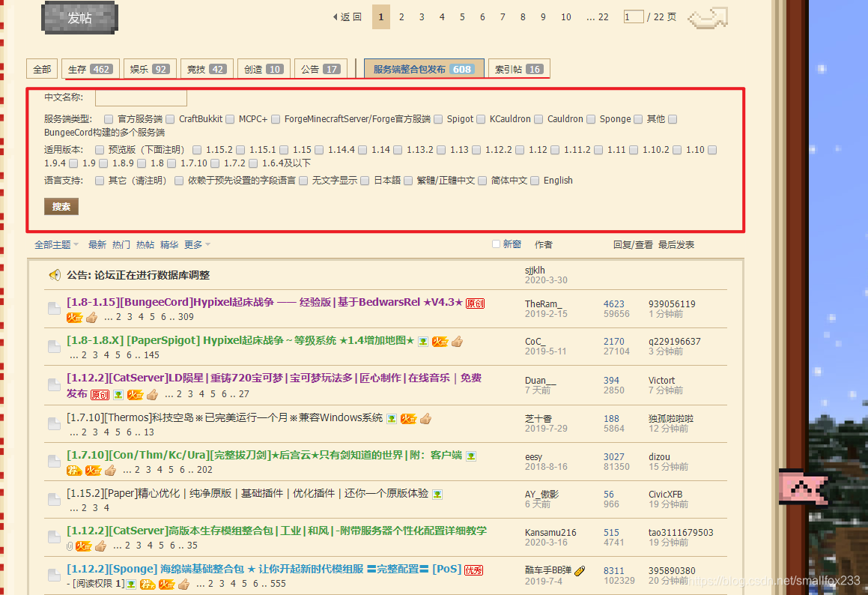Click the 发帖 new post button
The image size is (868, 595).
[79, 18]
